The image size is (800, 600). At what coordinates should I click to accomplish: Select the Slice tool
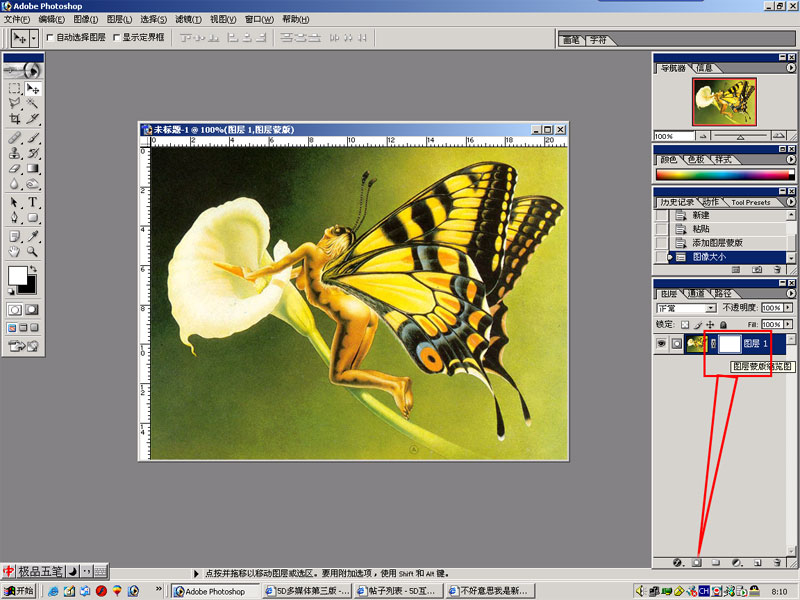[33, 119]
